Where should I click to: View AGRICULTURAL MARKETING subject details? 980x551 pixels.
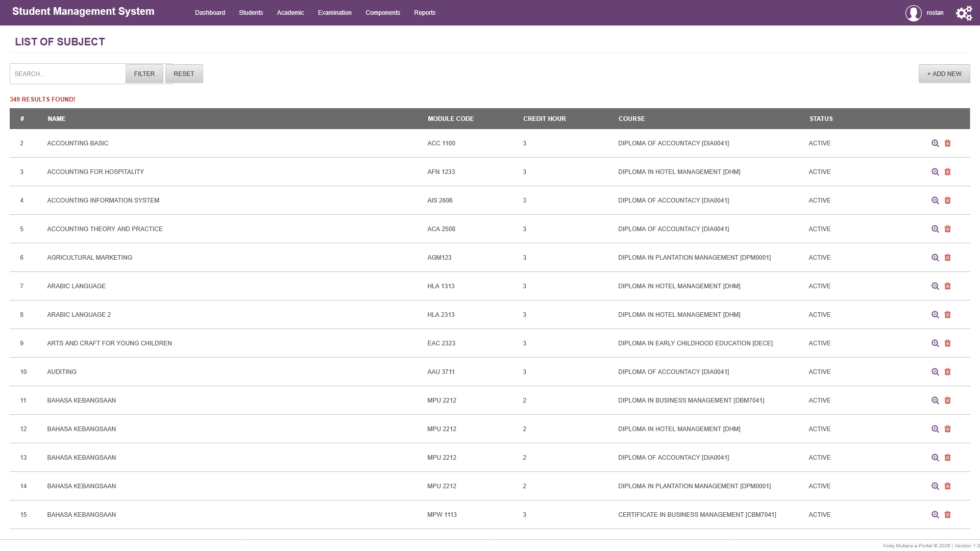[935, 258]
